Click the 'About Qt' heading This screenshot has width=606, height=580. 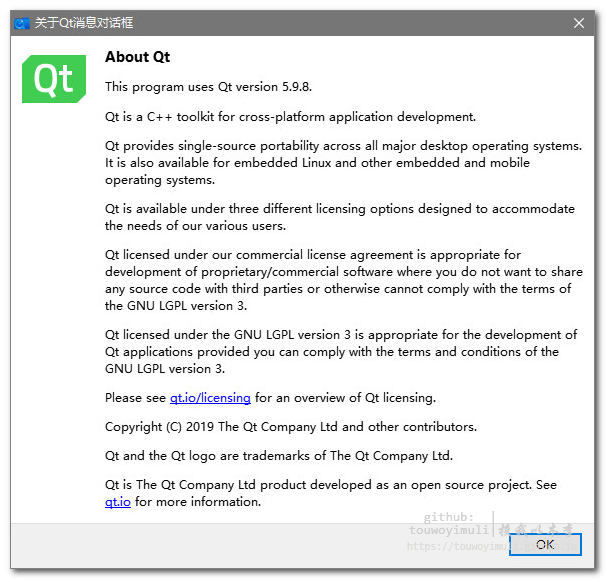tap(138, 57)
